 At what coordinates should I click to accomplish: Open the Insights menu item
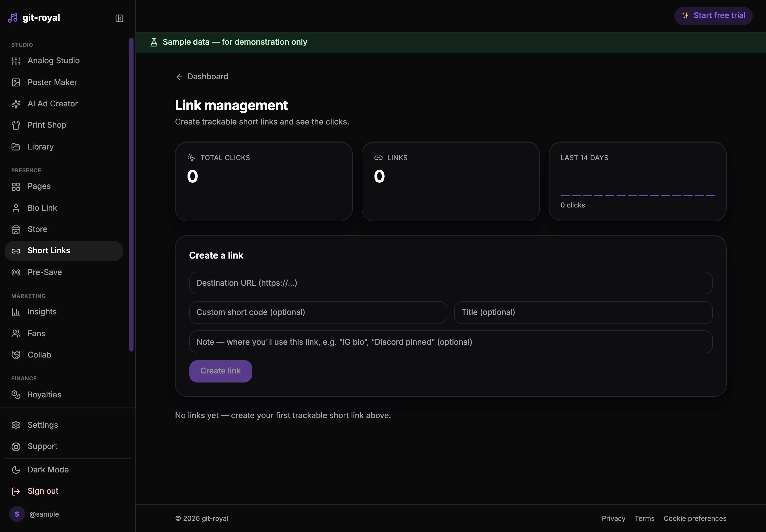[64, 312]
